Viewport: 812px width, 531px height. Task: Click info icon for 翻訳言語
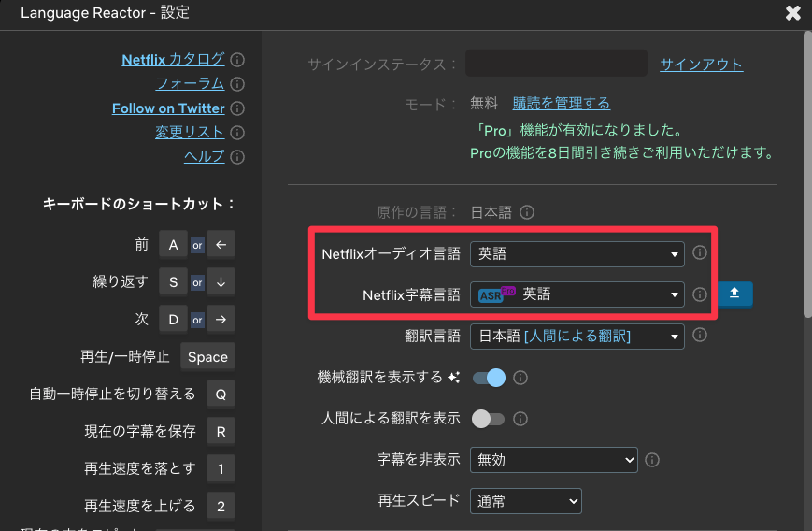coord(700,336)
